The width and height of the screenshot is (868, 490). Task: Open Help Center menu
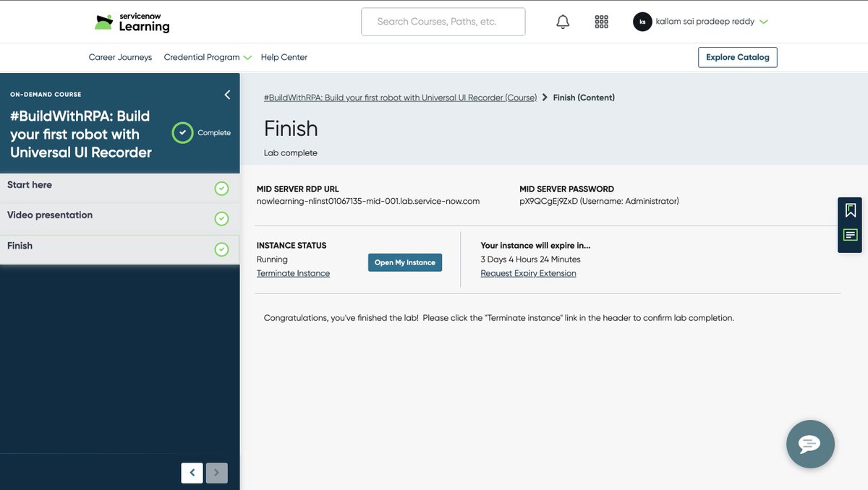coord(284,57)
